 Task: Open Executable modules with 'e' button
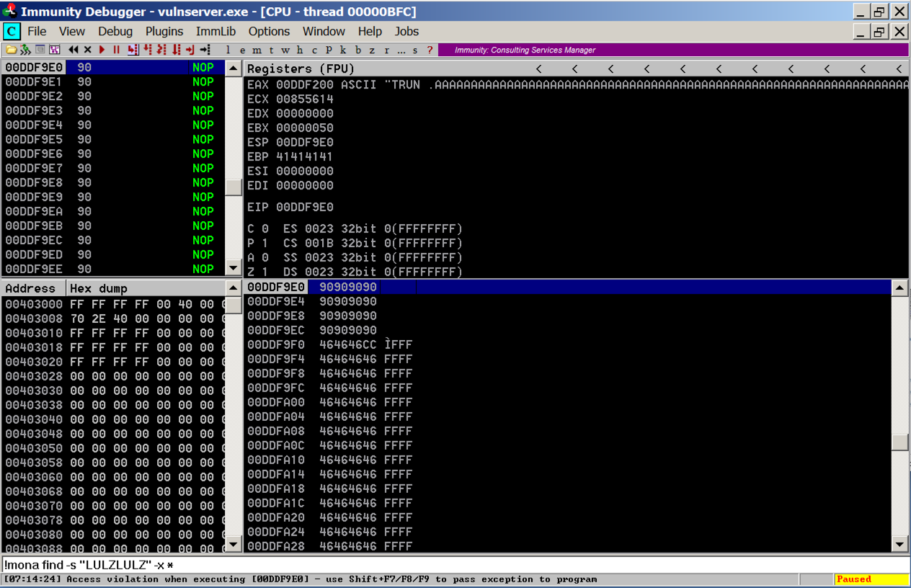(242, 50)
